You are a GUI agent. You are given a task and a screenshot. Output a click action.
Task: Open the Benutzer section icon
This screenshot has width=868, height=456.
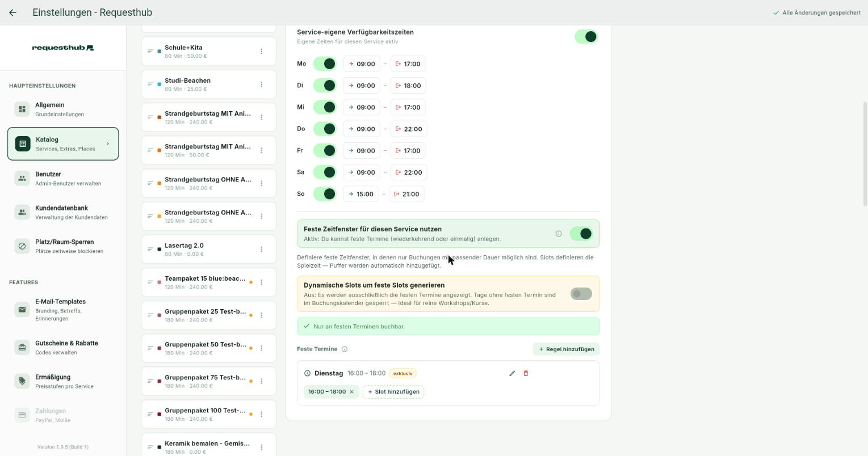(22, 178)
